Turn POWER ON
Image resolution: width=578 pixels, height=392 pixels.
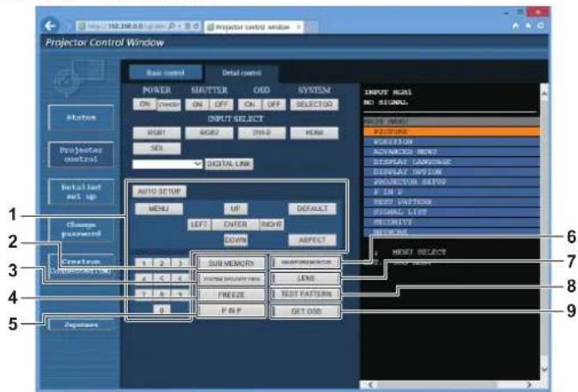point(144,104)
